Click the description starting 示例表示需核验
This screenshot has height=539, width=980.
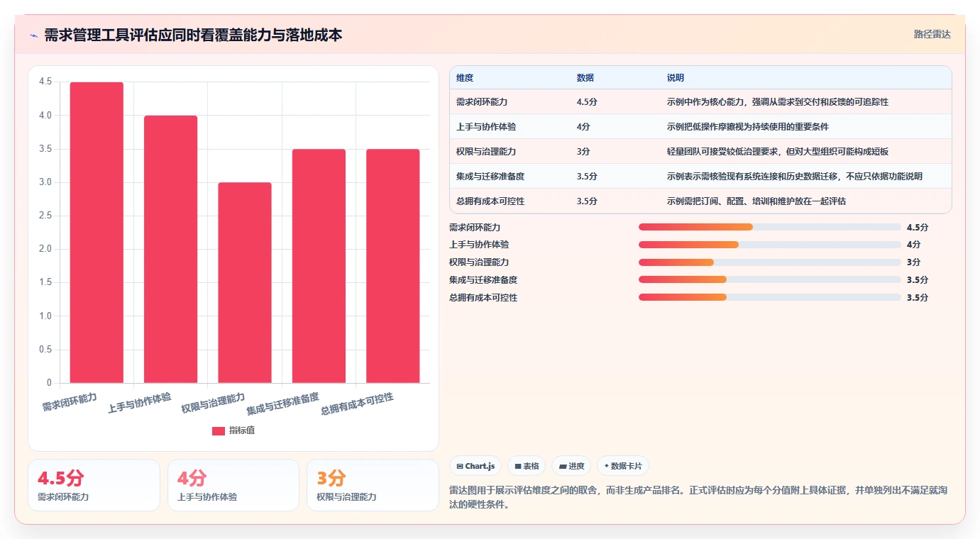[795, 177]
